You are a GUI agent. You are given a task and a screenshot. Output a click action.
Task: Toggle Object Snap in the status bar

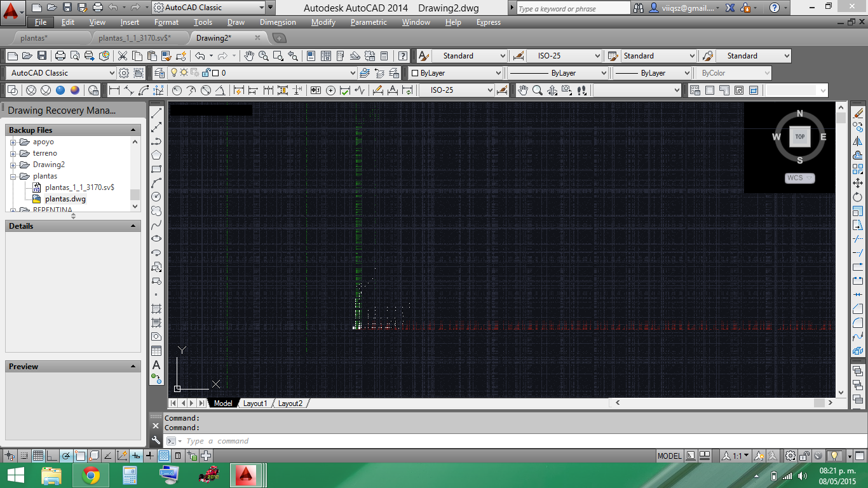point(80,456)
